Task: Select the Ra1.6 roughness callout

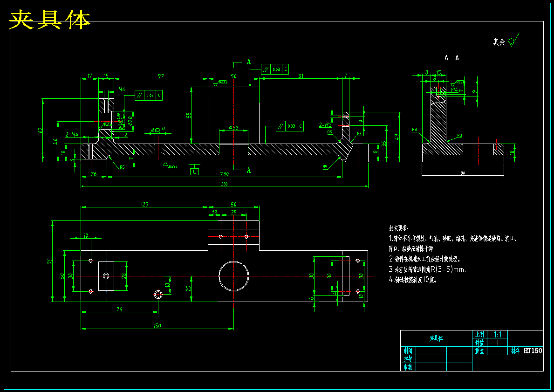Action: point(108,124)
